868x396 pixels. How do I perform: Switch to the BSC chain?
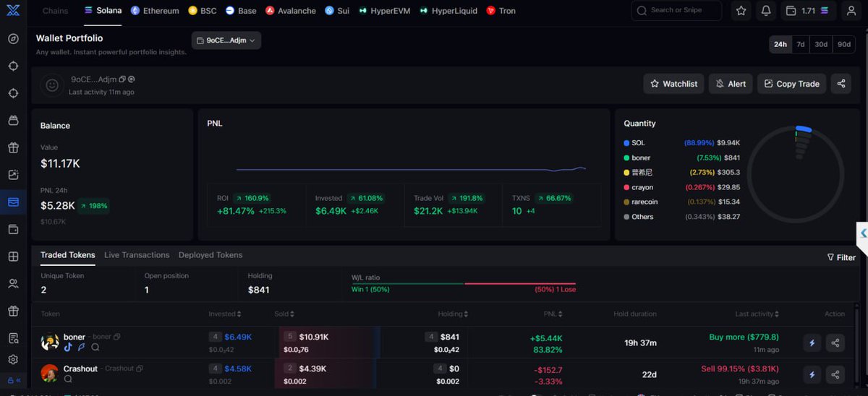[203, 11]
